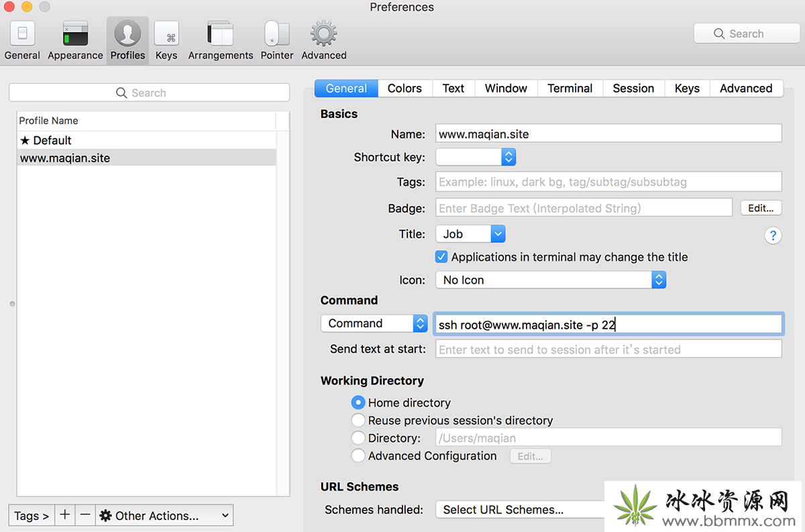Click the profile list Search field

[x=149, y=93]
